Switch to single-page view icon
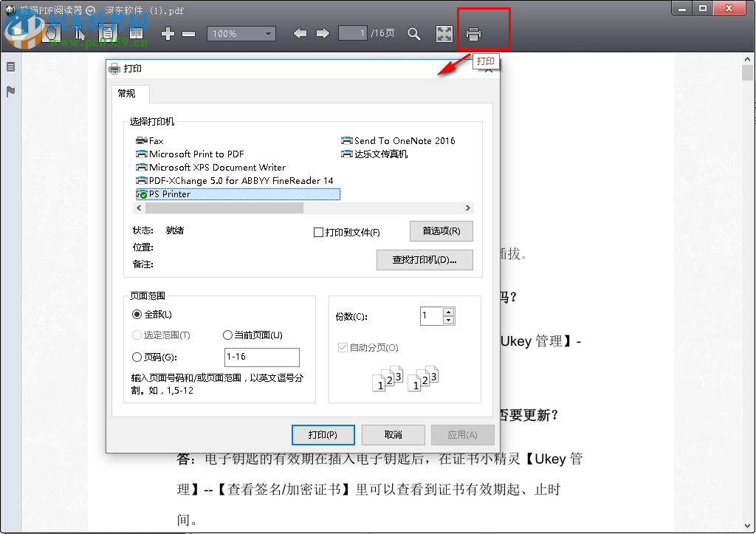This screenshot has width=756, height=534. [x=108, y=32]
